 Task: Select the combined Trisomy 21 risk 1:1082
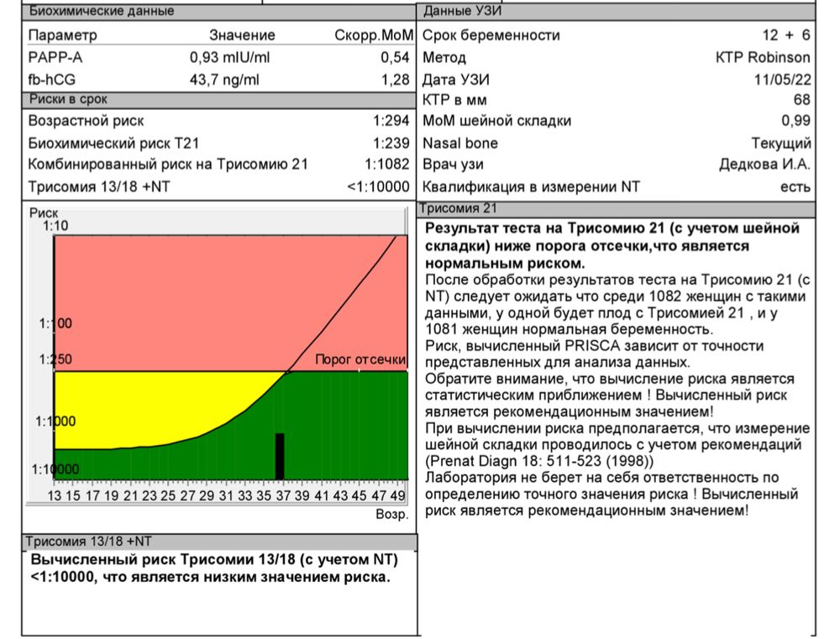click(x=386, y=165)
